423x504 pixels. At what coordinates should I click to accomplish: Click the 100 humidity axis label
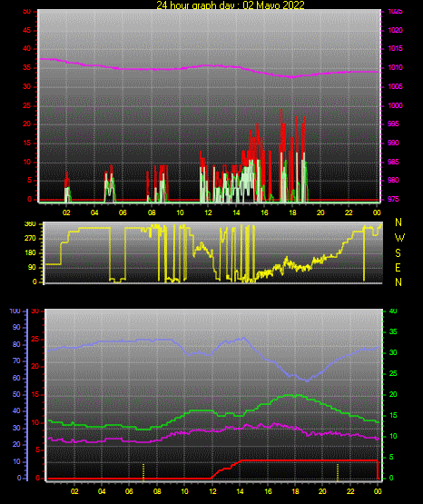click(15, 311)
